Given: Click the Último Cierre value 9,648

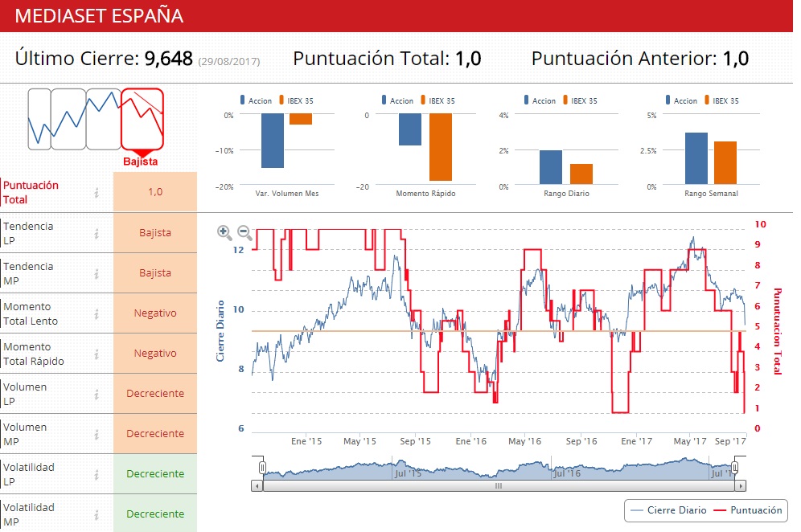Looking at the screenshot, I should click(169, 59).
